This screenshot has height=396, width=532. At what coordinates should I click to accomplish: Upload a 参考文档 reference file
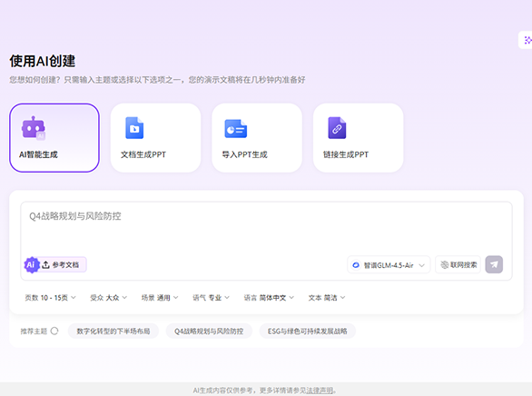click(61, 264)
